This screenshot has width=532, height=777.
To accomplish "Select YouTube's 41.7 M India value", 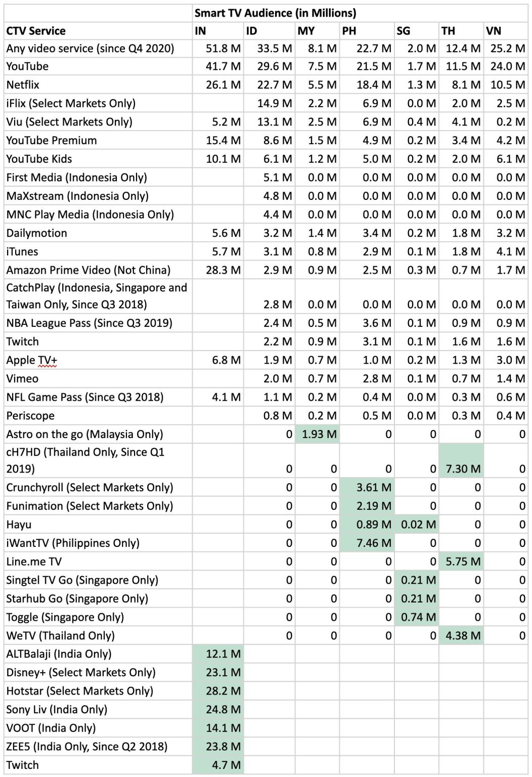I will click(x=218, y=66).
